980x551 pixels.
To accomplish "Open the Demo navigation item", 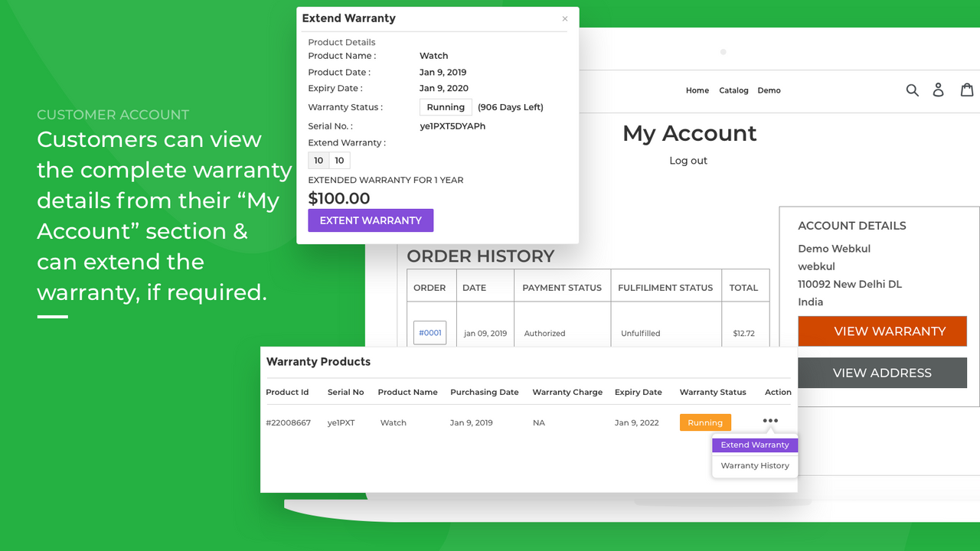I will pos(769,90).
